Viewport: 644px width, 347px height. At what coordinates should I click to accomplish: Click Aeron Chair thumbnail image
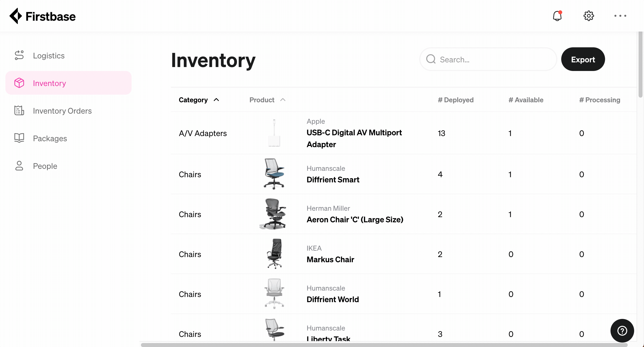pyautogui.click(x=273, y=214)
